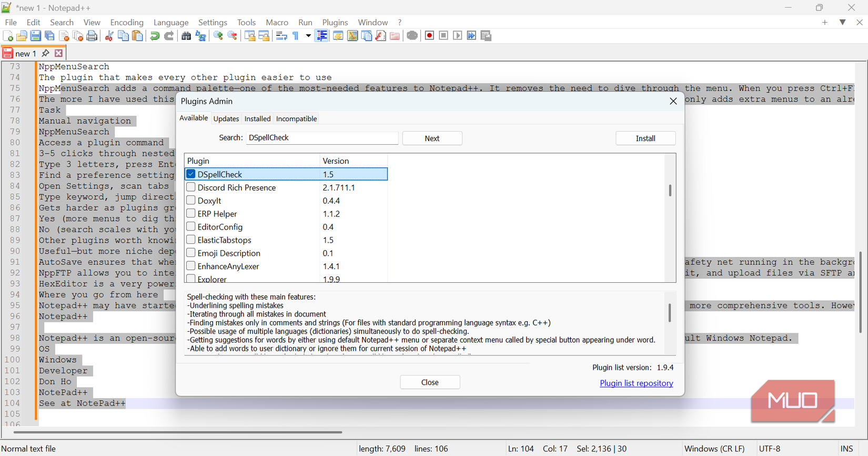Create a new file from the toolbar
Screen dimensions: 868x456
coord(8,36)
